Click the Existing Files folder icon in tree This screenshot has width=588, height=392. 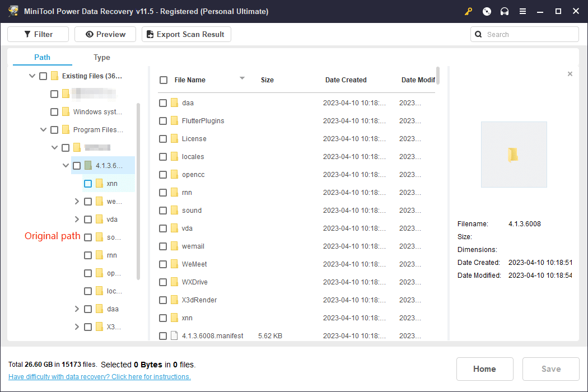click(55, 76)
